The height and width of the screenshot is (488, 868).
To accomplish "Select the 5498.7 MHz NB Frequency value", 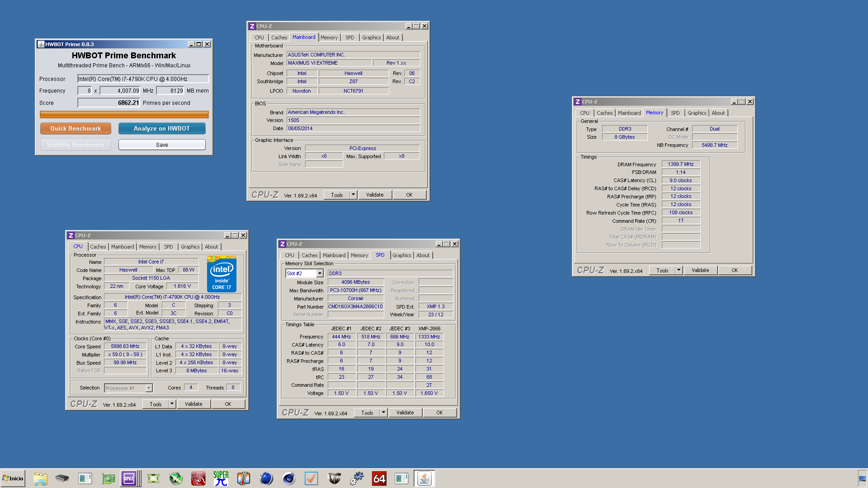I will click(715, 145).
